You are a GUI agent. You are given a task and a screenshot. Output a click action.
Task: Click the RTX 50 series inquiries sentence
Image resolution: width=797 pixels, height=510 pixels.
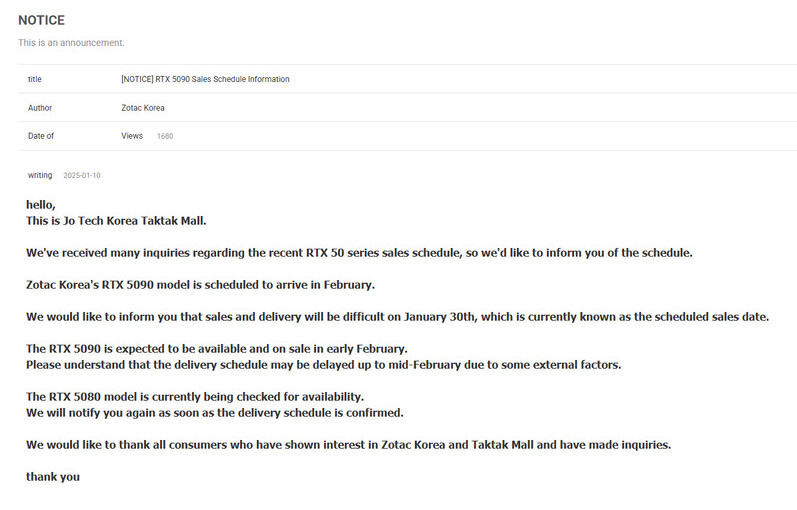(359, 253)
